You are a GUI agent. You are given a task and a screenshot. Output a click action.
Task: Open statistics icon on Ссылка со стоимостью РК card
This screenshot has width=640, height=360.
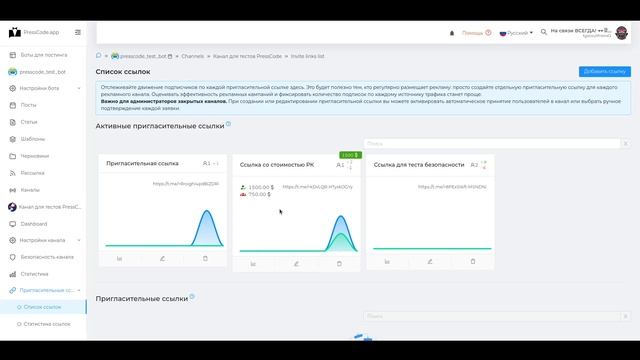tap(253, 264)
